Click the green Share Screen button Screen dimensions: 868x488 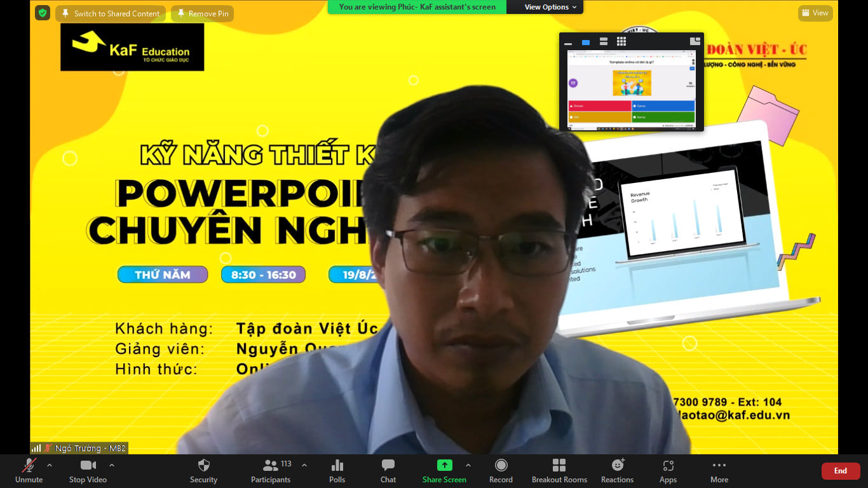click(x=445, y=471)
